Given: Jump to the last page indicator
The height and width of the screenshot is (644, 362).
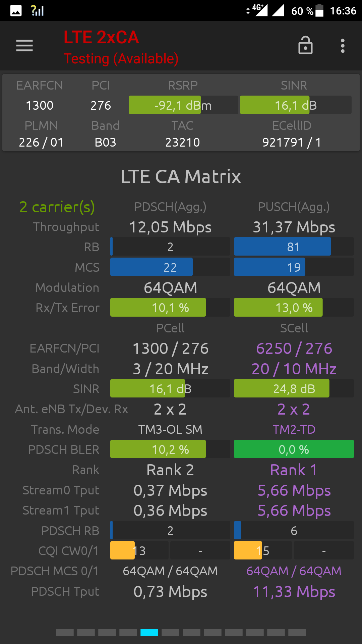Looking at the screenshot, I should pyautogui.click(x=297, y=633).
